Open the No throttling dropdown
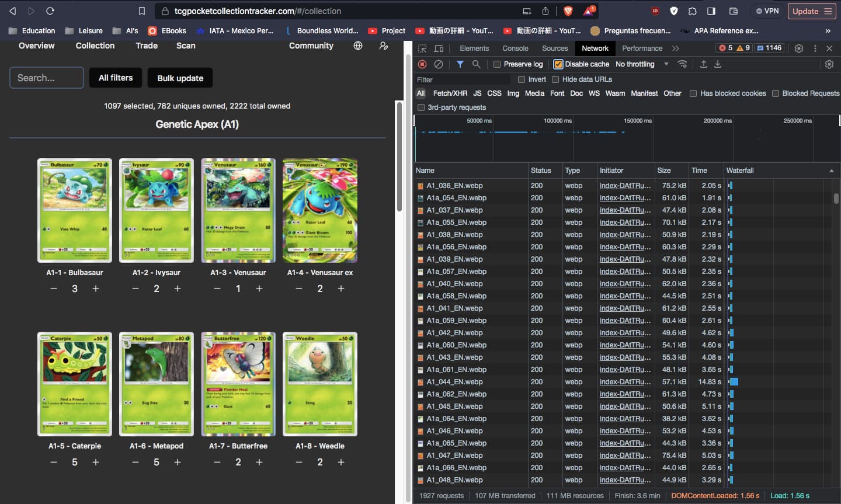This screenshot has height=504, width=841. pyautogui.click(x=641, y=64)
